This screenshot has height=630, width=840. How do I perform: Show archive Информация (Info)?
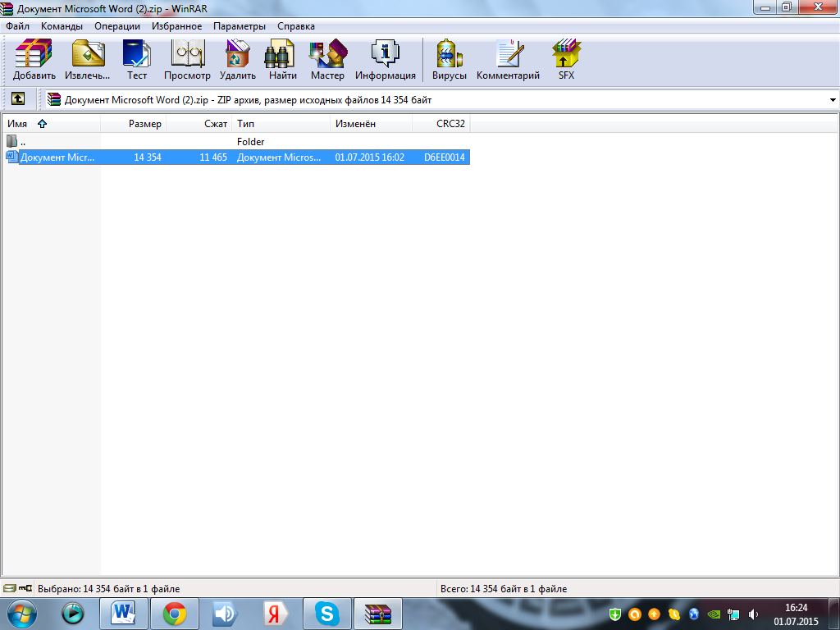click(x=386, y=59)
